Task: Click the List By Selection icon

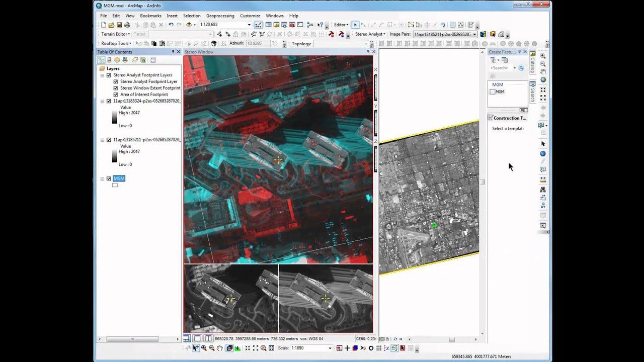Action: pos(125,60)
